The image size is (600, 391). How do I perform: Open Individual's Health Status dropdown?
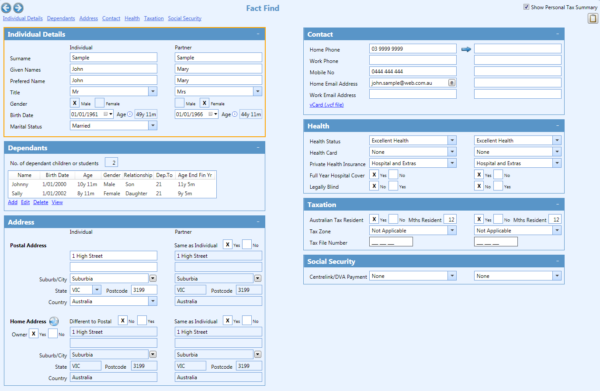click(x=452, y=140)
